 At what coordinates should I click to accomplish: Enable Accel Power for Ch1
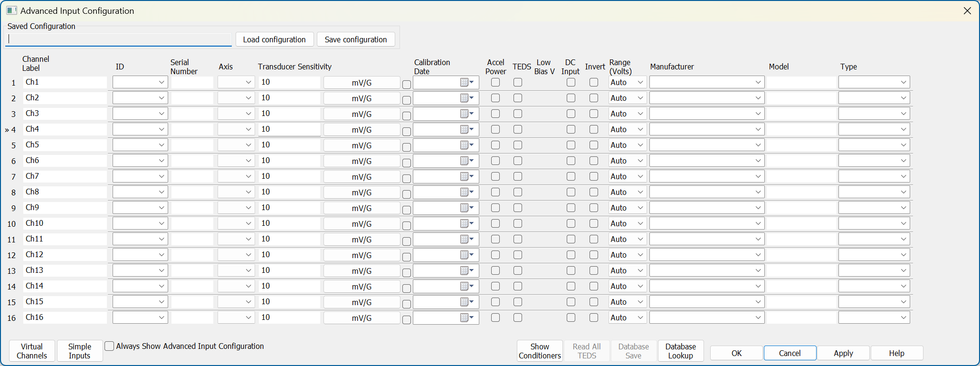tap(495, 82)
